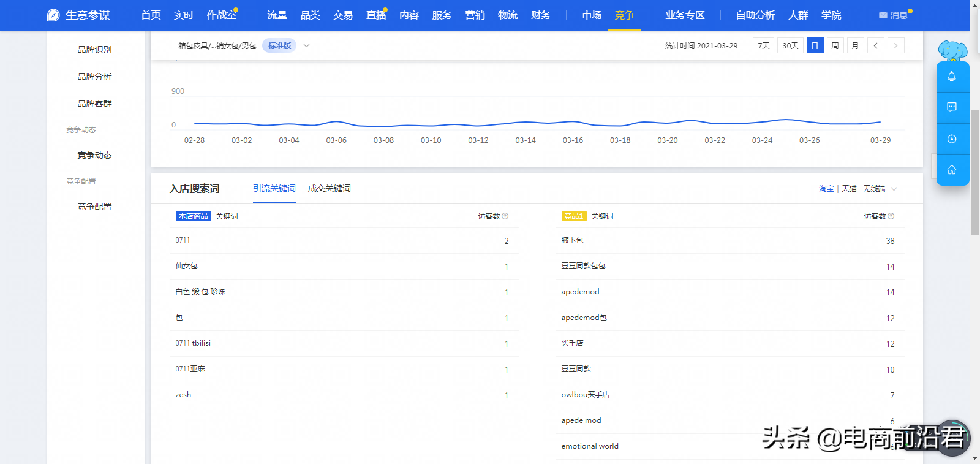Open 直播 in top navigation

(x=376, y=15)
